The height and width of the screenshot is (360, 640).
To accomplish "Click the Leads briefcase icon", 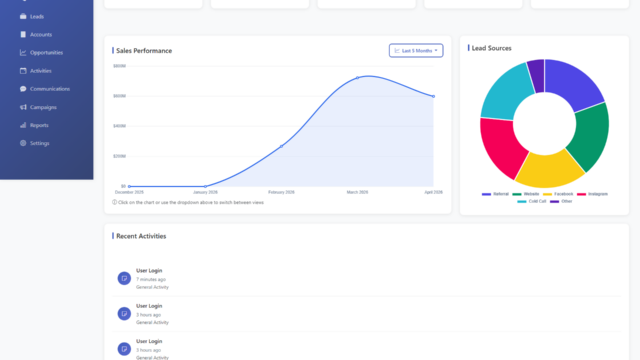I will (x=23, y=16).
